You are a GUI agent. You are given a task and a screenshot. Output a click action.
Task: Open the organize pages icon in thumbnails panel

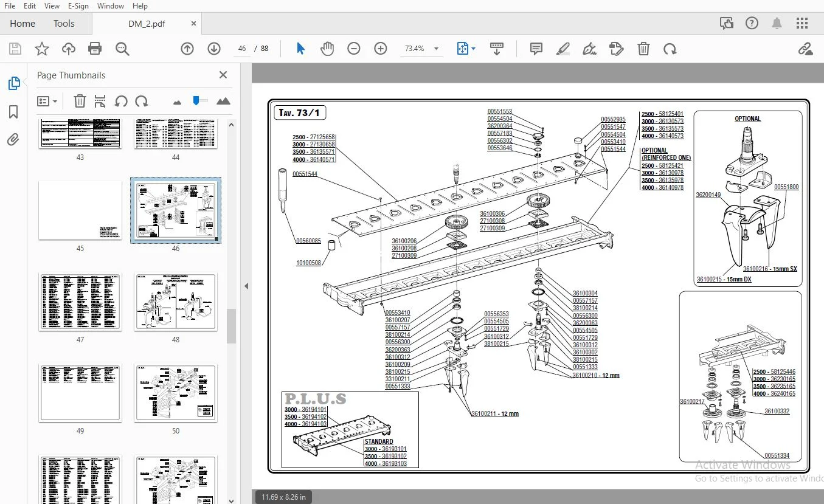point(100,101)
